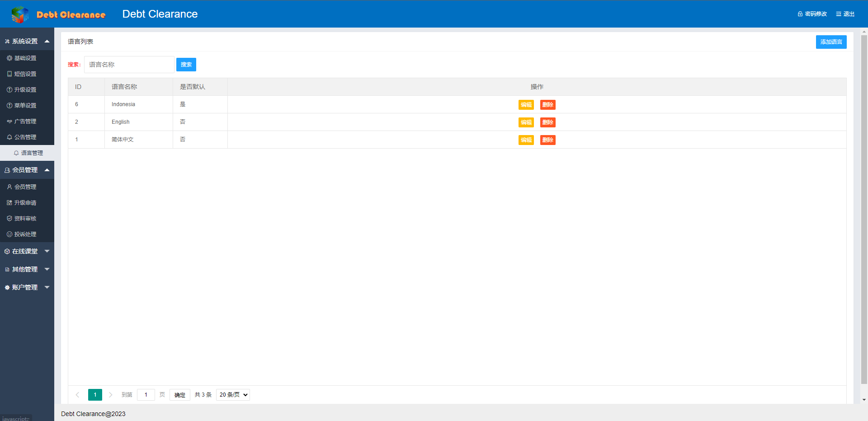Click the 语言名称 column header
Image resolution: width=868 pixels, height=421 pixels.
(139, 87)
